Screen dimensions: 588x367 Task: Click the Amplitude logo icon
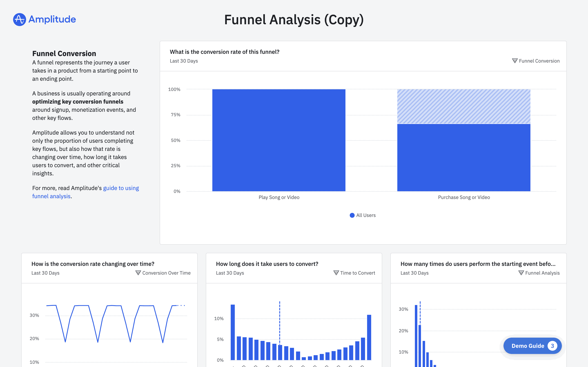19,19
